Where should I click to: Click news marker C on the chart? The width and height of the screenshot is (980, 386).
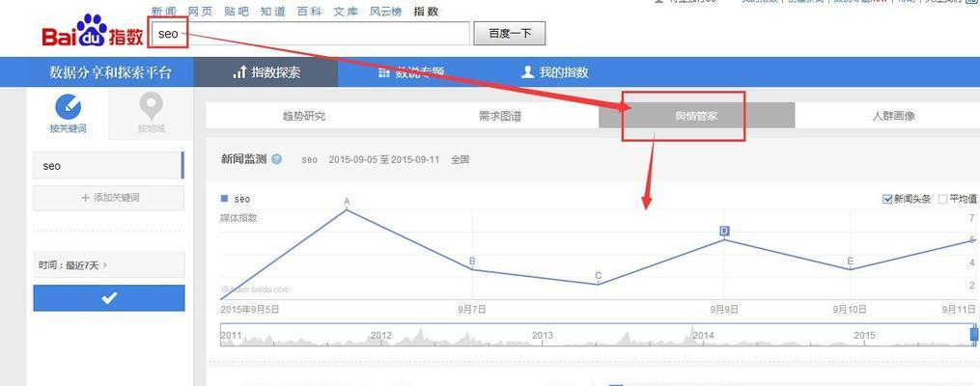tap(598, 276)
